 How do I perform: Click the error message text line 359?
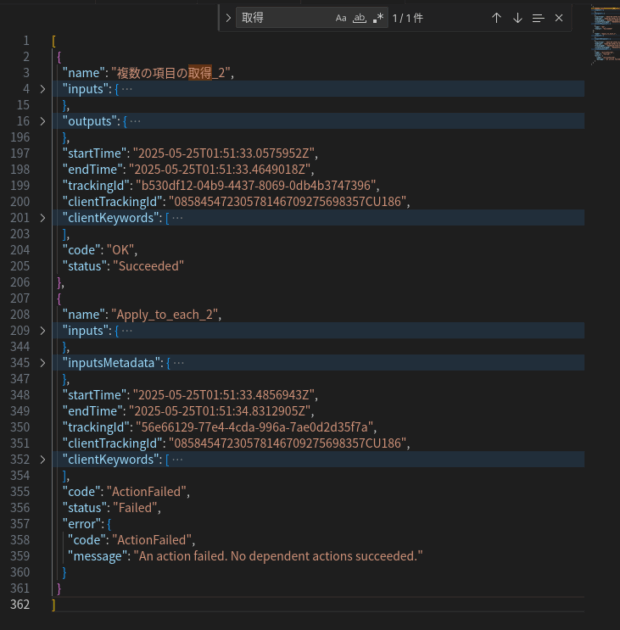pos(278,556)
